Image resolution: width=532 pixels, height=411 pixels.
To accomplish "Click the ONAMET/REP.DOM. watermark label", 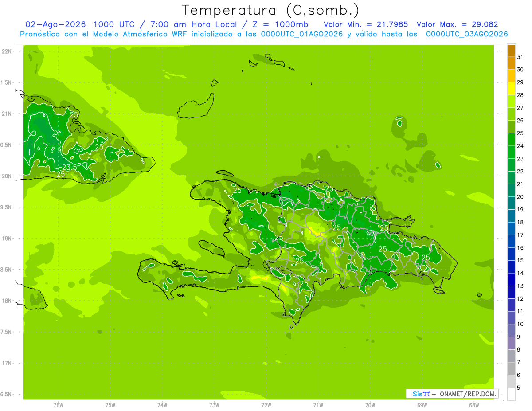I will click(x=468, y=394).
